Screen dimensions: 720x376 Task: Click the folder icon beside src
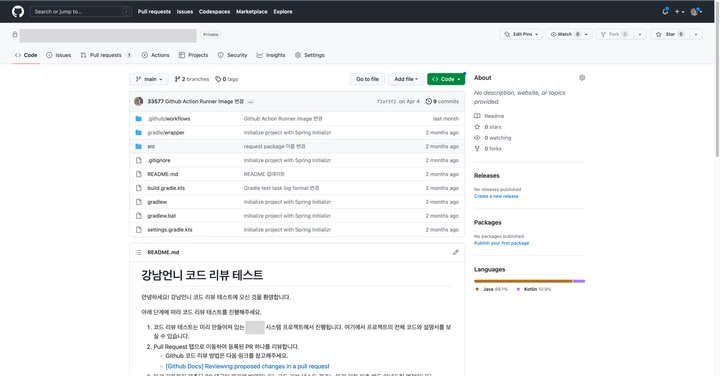click(x=138, y=146)
